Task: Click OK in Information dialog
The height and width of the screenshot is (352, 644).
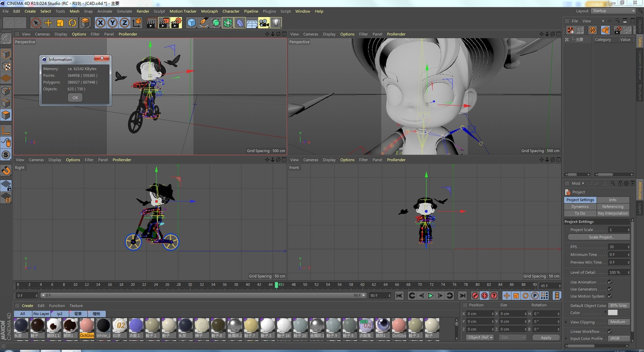Action: pos(75,98)
